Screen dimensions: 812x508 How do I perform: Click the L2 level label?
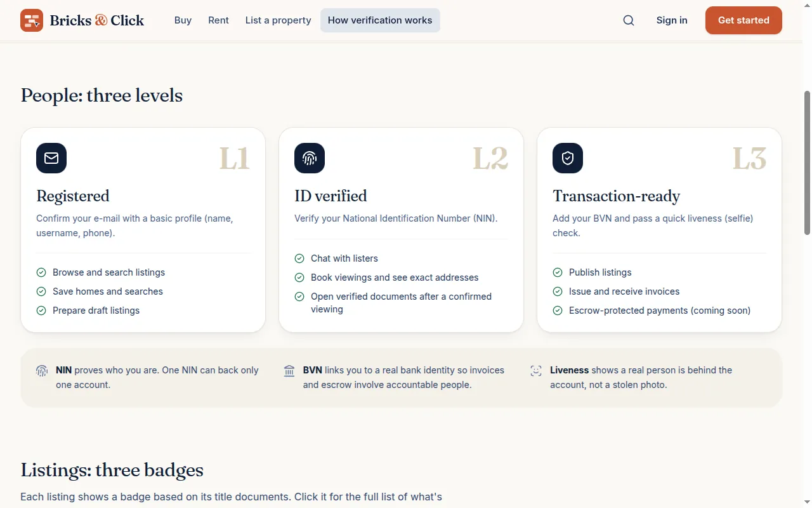(490, 159)
